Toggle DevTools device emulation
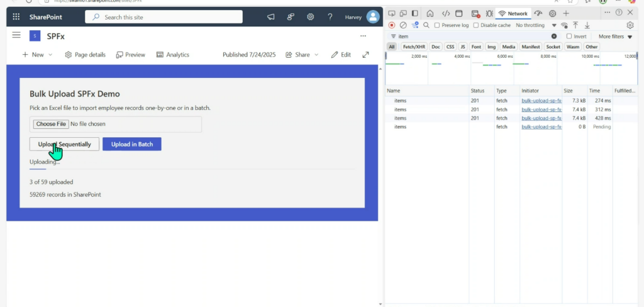 click(x=403, y=13)
